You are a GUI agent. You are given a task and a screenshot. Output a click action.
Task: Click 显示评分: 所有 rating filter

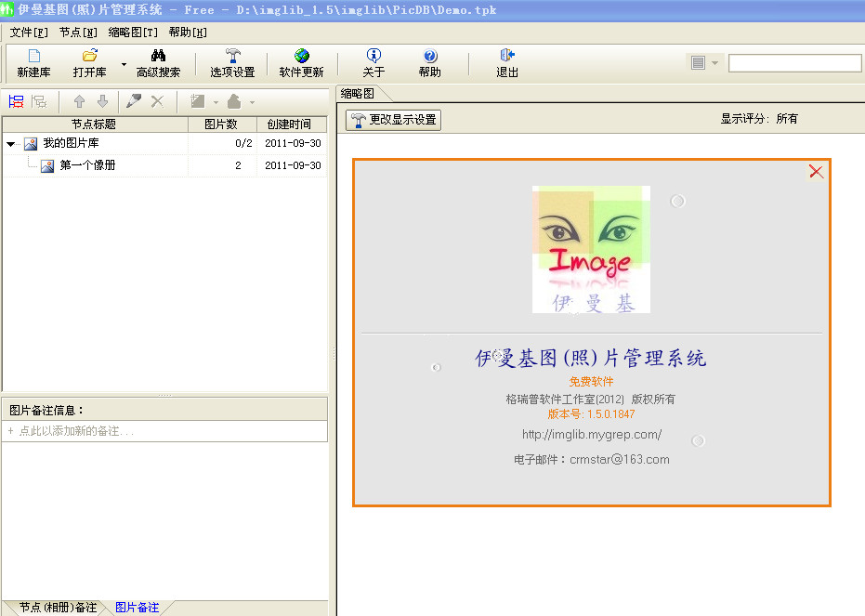coord(759,119)
